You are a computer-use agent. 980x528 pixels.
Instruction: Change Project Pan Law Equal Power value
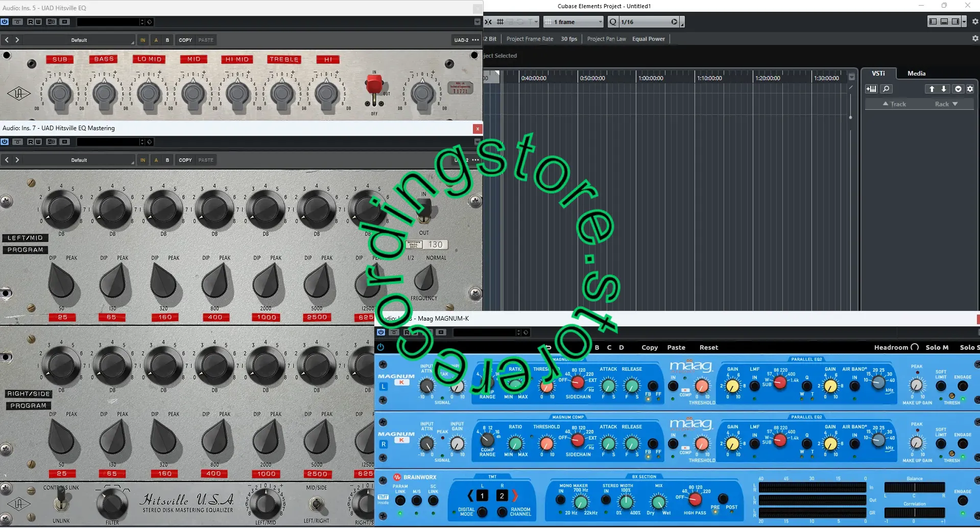click(649, 39)
